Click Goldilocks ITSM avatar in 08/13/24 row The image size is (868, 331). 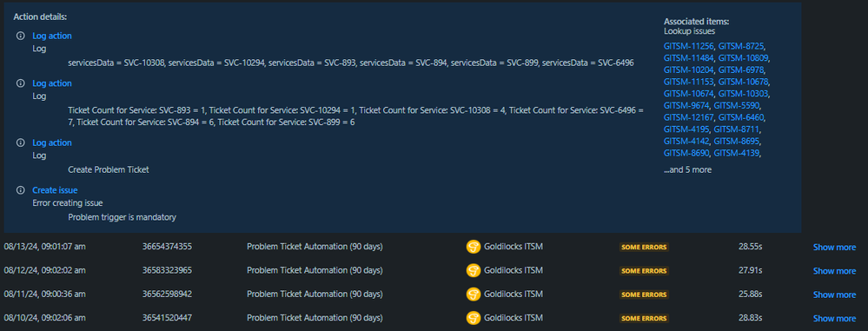(473, 247)
